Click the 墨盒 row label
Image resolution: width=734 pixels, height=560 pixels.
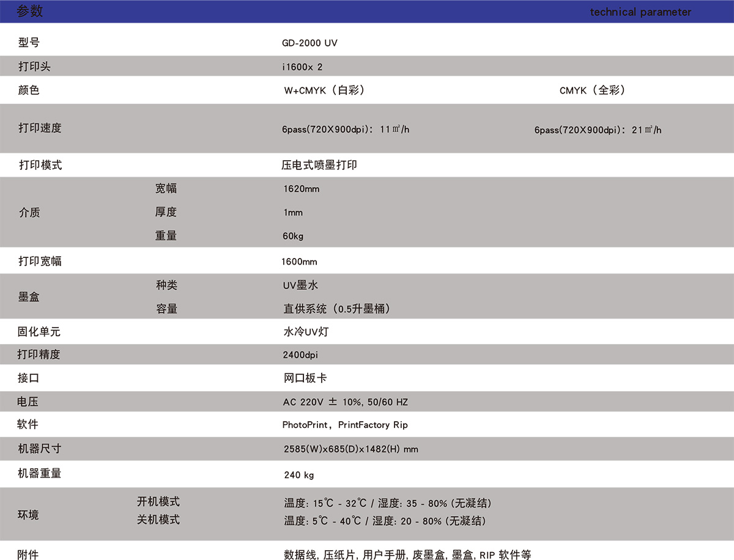point(29,297)
